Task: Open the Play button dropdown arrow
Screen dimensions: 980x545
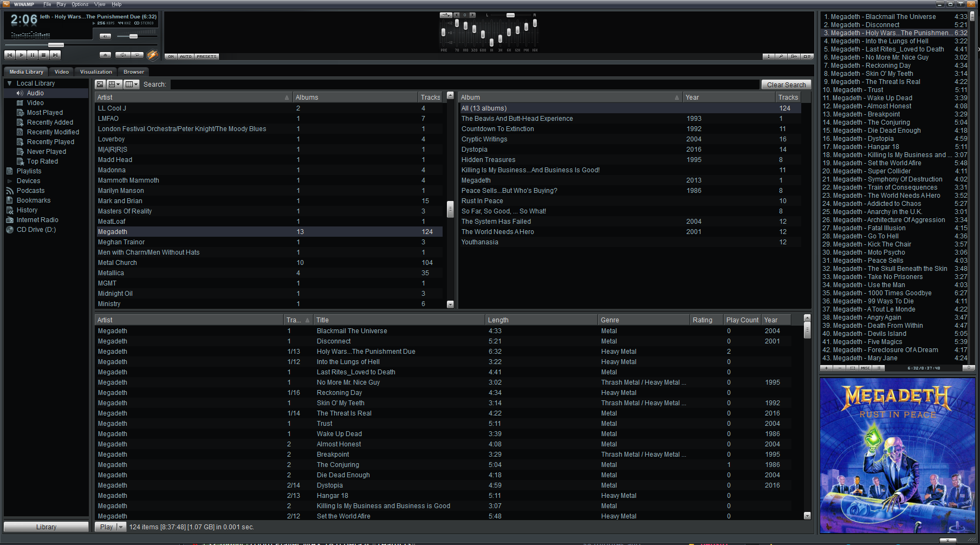Action: (121, 527)
